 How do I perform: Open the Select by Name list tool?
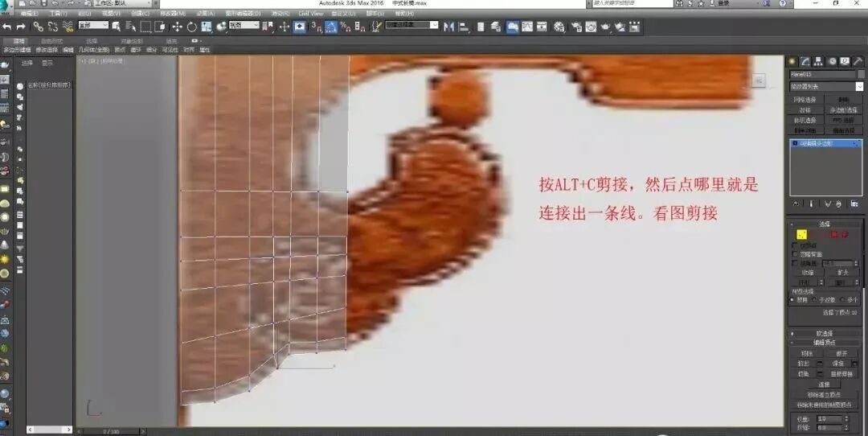[x=131, y=26]
